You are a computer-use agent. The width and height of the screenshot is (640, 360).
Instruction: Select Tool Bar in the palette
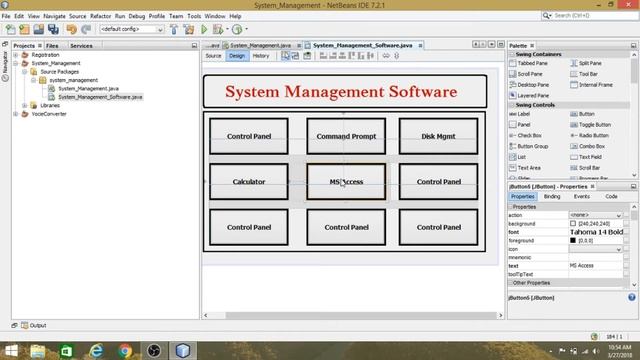pos(584,74)
